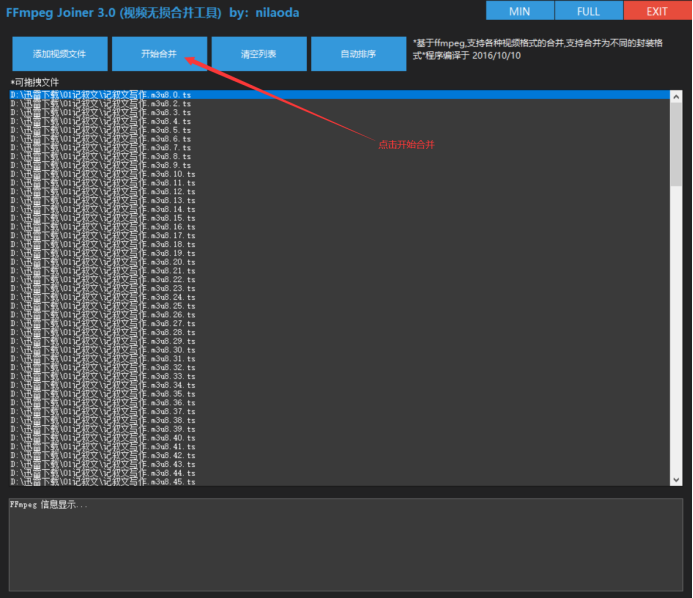Select file m3u8.40.ts in the list

[x=339, y=438]
